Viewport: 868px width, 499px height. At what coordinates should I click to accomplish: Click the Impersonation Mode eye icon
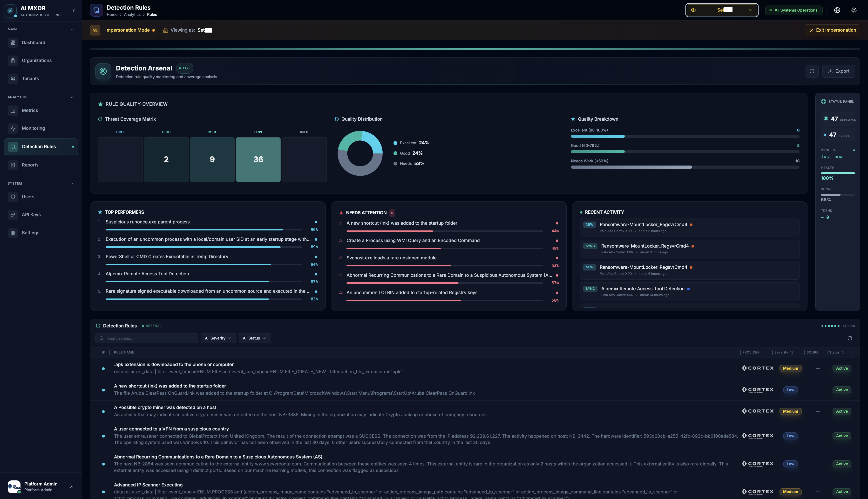coord(95,30)
